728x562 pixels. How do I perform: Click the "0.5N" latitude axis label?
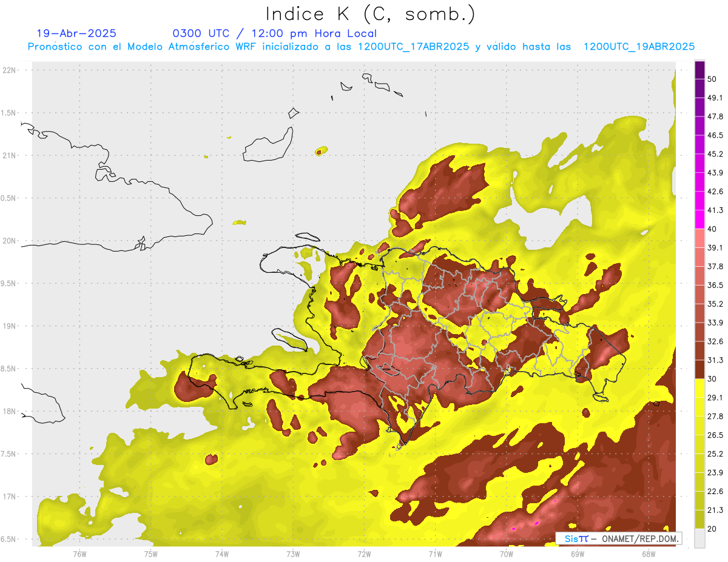pyautogui.click(x=9, y=198)
